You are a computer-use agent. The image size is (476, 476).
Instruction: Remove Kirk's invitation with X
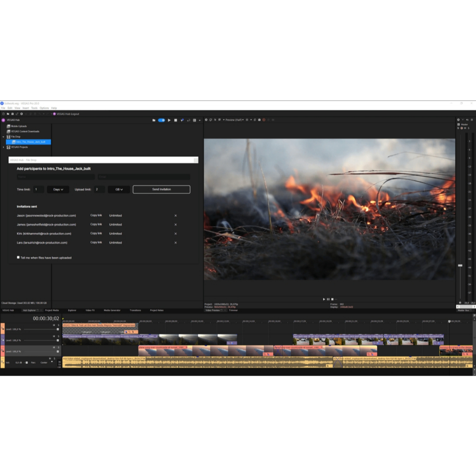pos(175,234)
